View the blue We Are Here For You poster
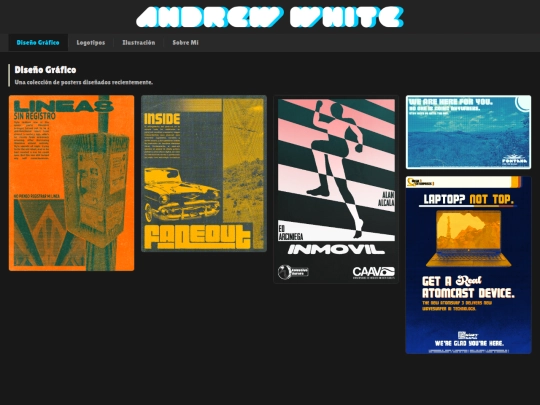This screenshot has width=540, height=405. [x=468, y=132]
